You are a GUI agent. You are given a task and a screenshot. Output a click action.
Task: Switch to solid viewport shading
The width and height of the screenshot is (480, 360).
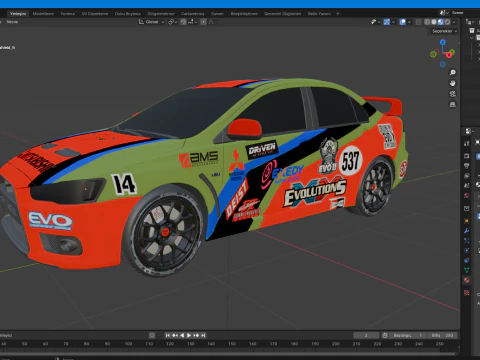434,22
